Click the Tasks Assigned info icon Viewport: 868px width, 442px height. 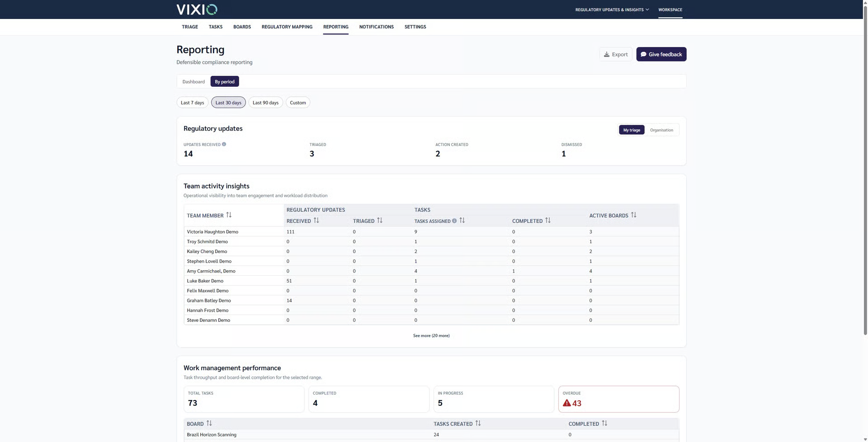coord(454,221)
